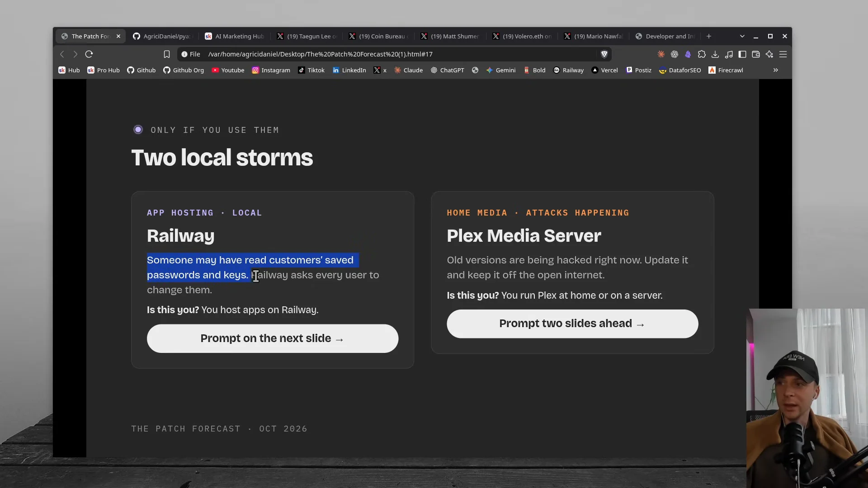Switch to the AI Marketing Hub tab
868x488 pixels.
(x=235, y=36)
